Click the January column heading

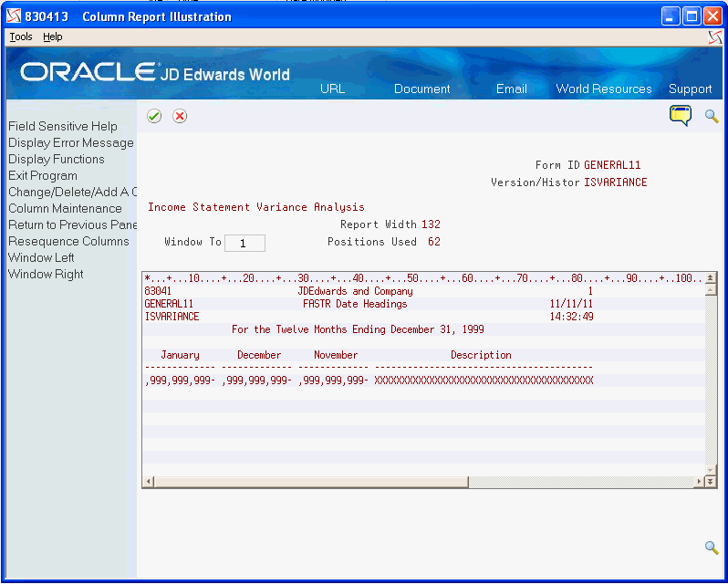(x=180, y=355)
